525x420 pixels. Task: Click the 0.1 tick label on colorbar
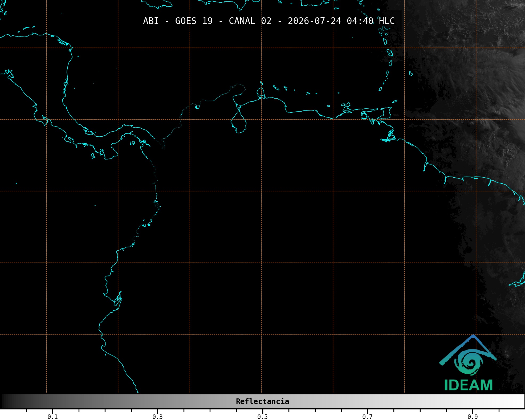pyautogui.click(x=52, y=417)
